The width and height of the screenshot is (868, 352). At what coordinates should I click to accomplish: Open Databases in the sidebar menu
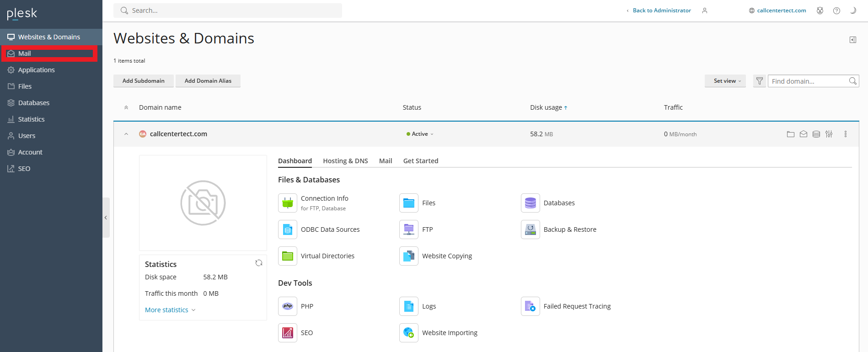[33, 103]
